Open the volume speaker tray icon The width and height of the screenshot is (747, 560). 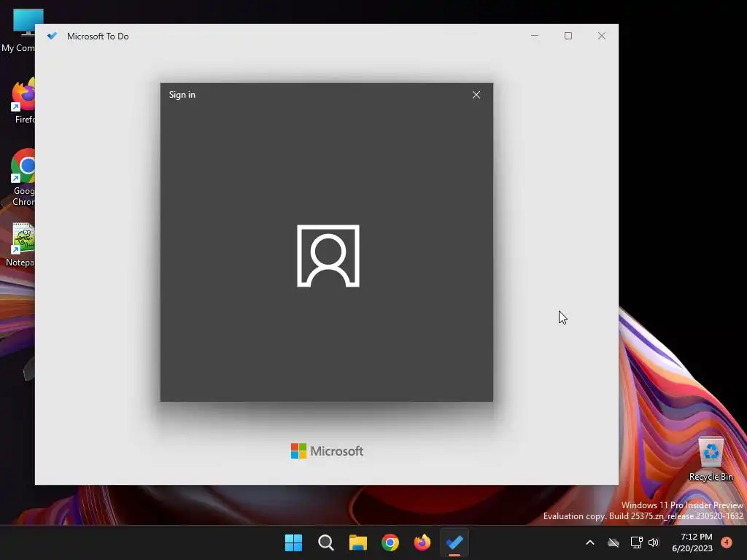[654, 542]
